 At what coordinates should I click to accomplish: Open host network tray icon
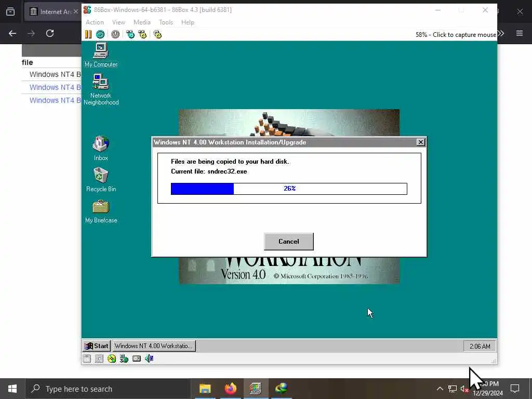point(453,389)
